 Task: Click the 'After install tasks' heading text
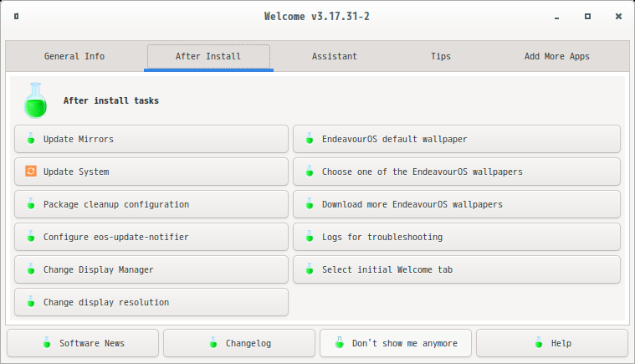click(x=111, y=100)
